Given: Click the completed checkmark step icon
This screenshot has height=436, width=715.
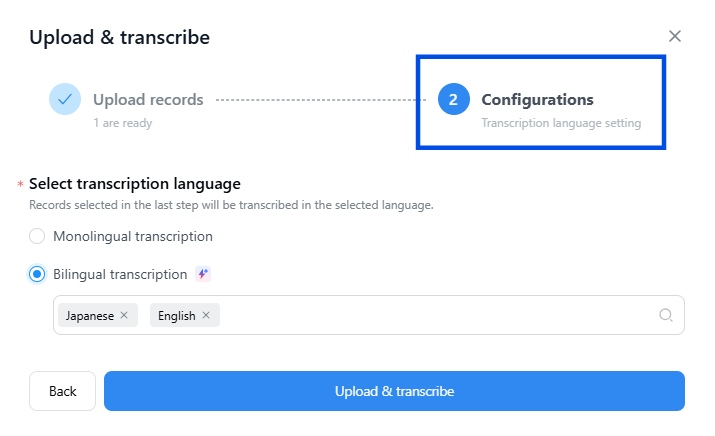Looking at the screenshot, I should tap(65, 99).
